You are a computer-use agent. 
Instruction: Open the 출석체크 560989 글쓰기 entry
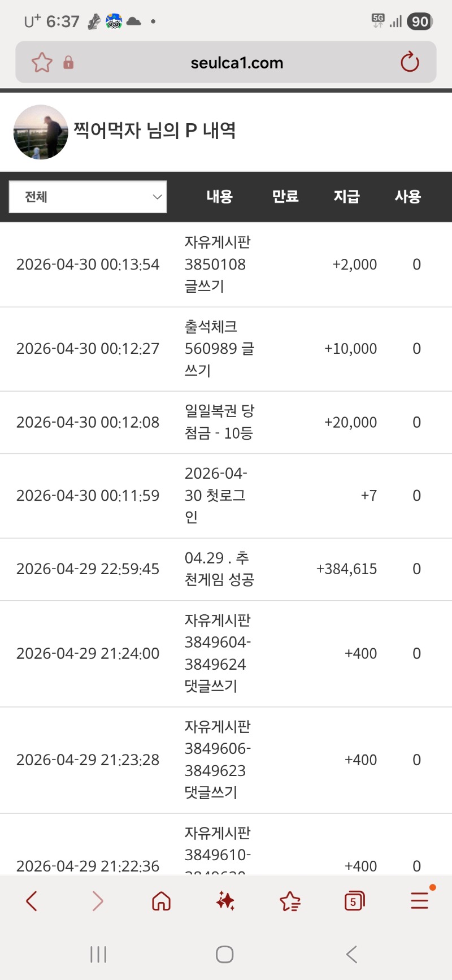(219, 349)
